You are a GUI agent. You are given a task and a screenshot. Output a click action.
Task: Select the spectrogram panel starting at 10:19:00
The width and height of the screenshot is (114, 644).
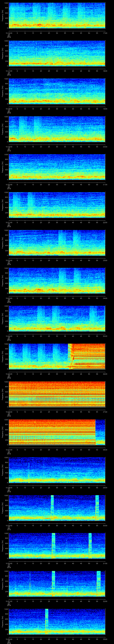(x=57, y=129)
